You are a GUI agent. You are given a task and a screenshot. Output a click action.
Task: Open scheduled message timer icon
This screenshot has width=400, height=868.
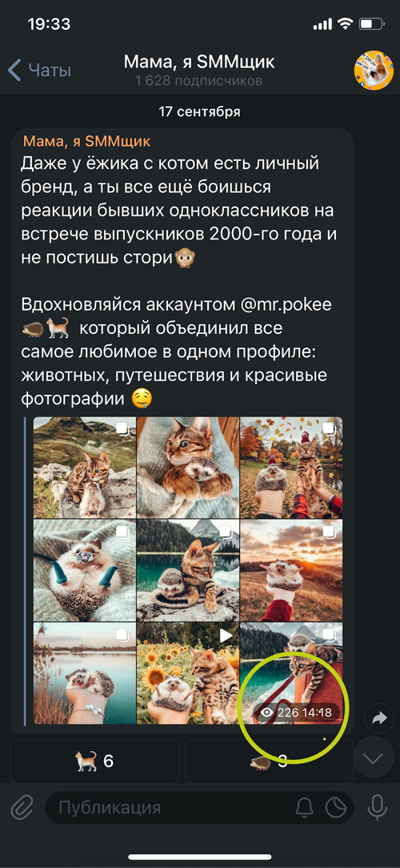pyautogui.click(x=335, y=808)
